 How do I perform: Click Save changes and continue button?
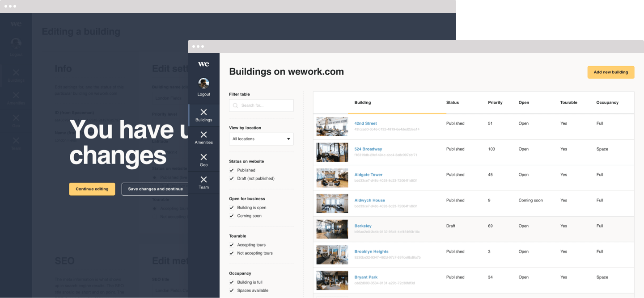pyautogui.click(x=155, y=189)
